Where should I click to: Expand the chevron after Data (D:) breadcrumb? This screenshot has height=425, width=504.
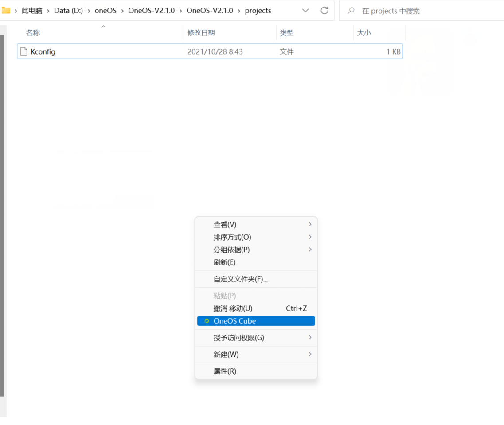coord(89,11)
